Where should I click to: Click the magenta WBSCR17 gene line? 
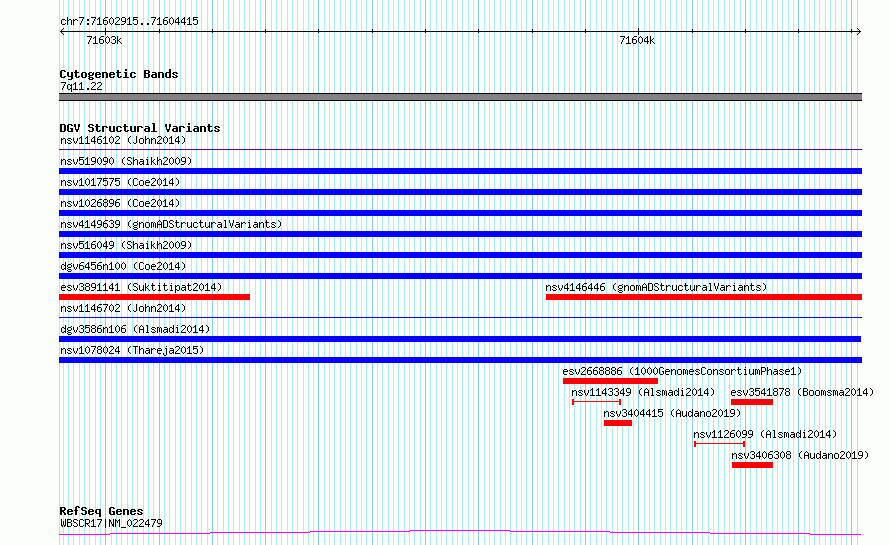pyautogui.click(x=460, y=533)
